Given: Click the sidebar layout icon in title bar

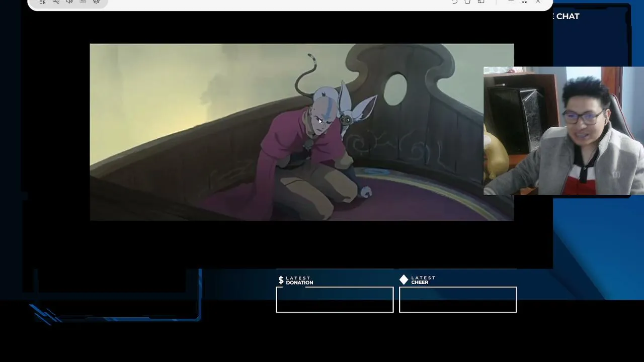Looking at the screenshot, I should (481, 2).
